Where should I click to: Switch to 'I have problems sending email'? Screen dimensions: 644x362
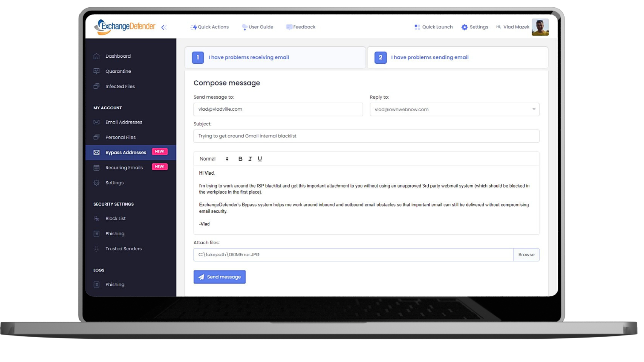[430, 57]
